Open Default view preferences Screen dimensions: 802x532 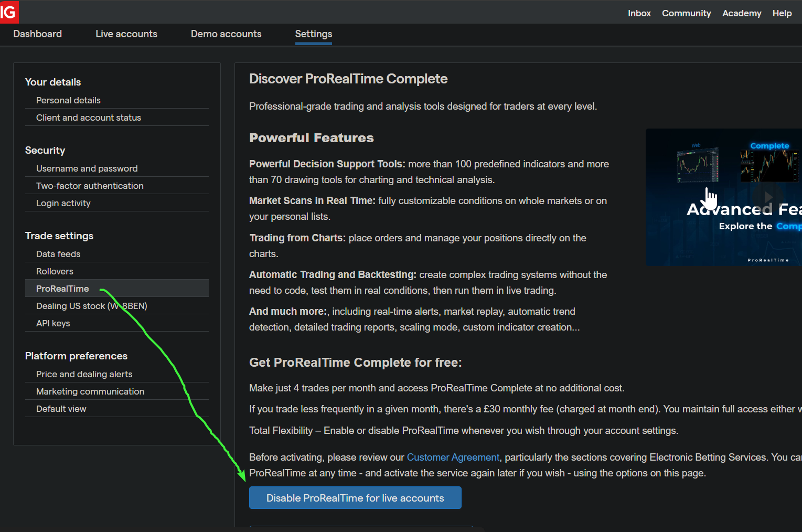(117, 409)
